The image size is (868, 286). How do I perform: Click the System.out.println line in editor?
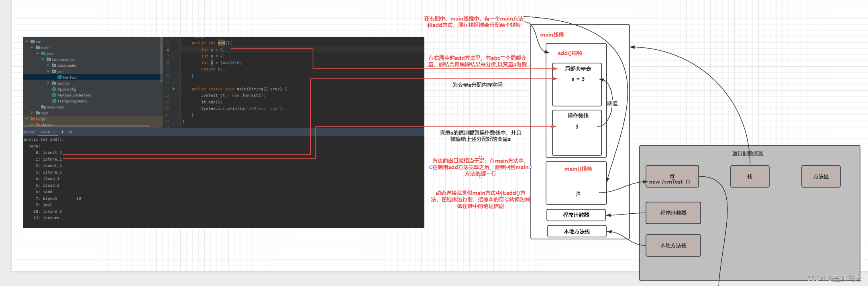242,108
